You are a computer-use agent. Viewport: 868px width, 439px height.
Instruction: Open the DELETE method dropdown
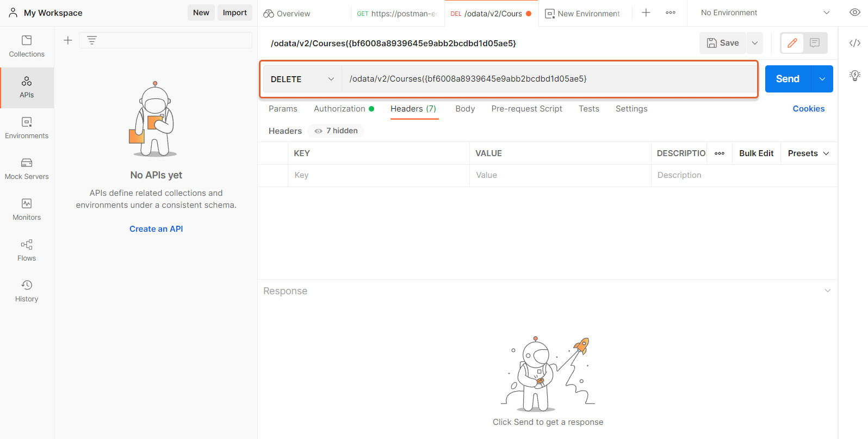302,79
